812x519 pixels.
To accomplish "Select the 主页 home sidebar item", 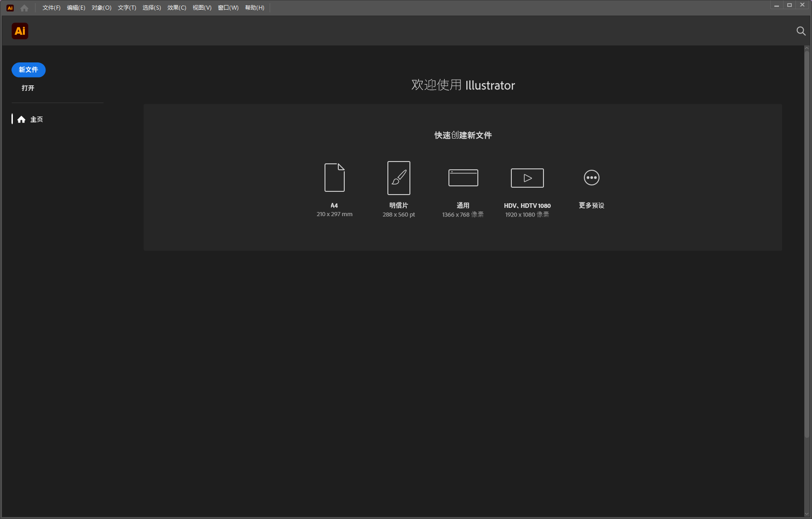I will point(30,119).
